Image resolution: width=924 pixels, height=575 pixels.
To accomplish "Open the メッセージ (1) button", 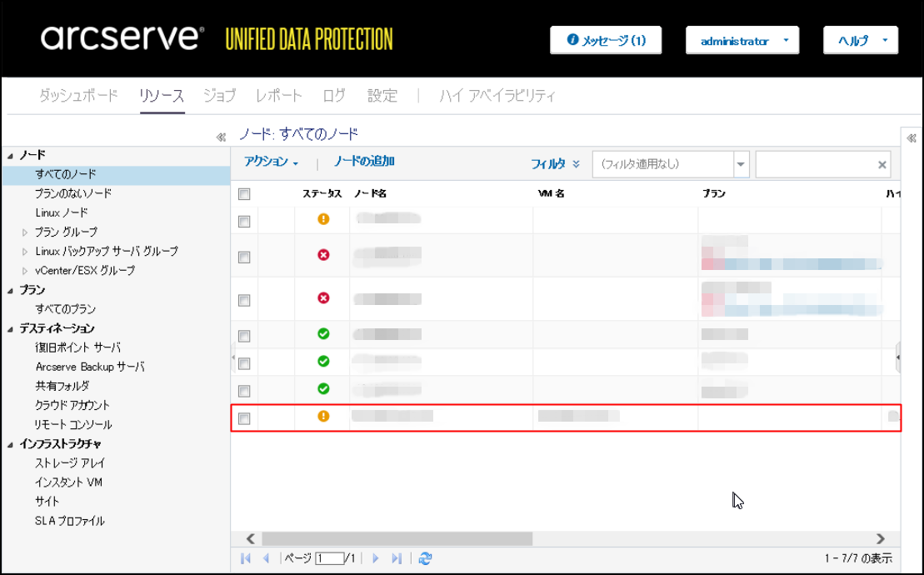I will (606, 40).
